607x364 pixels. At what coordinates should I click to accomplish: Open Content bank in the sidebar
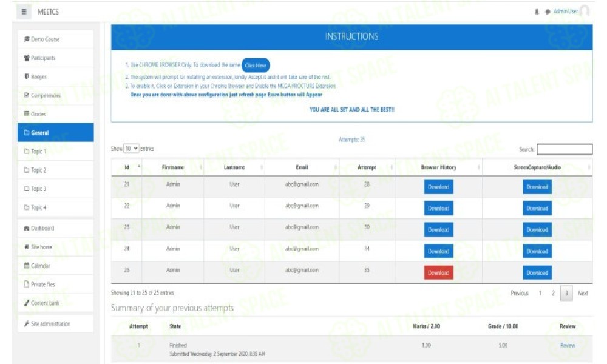(55, 303)
